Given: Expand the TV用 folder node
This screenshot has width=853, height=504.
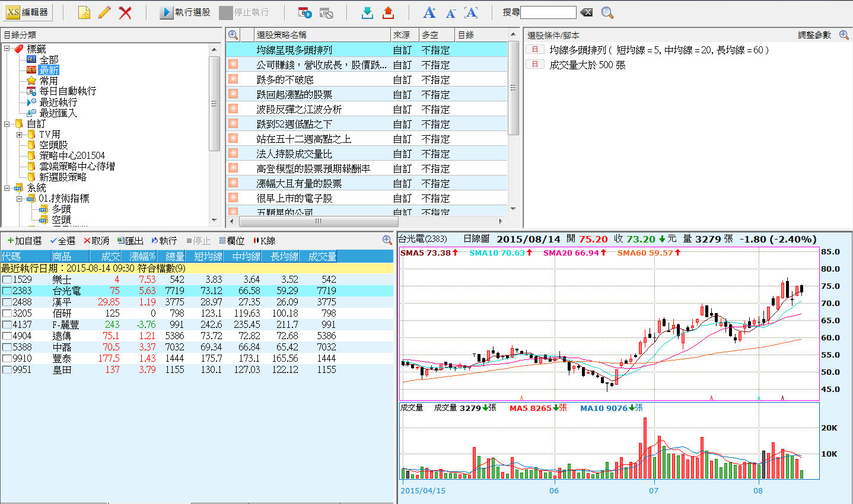Looking at the screenshot, I should [x=20, y=135].
